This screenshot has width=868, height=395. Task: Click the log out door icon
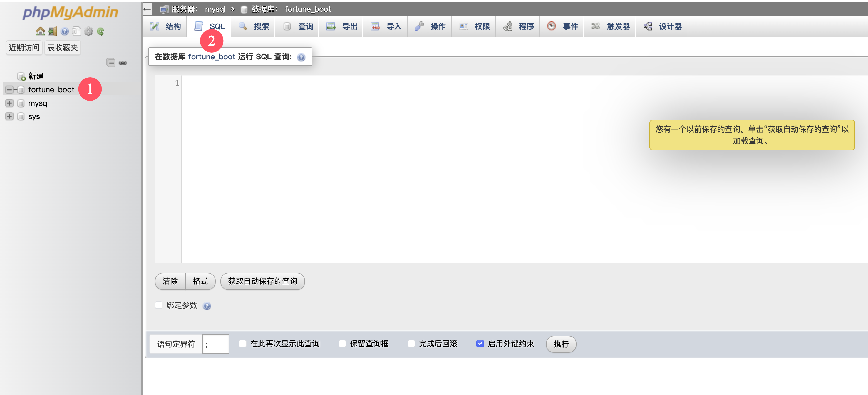(53, 31)
